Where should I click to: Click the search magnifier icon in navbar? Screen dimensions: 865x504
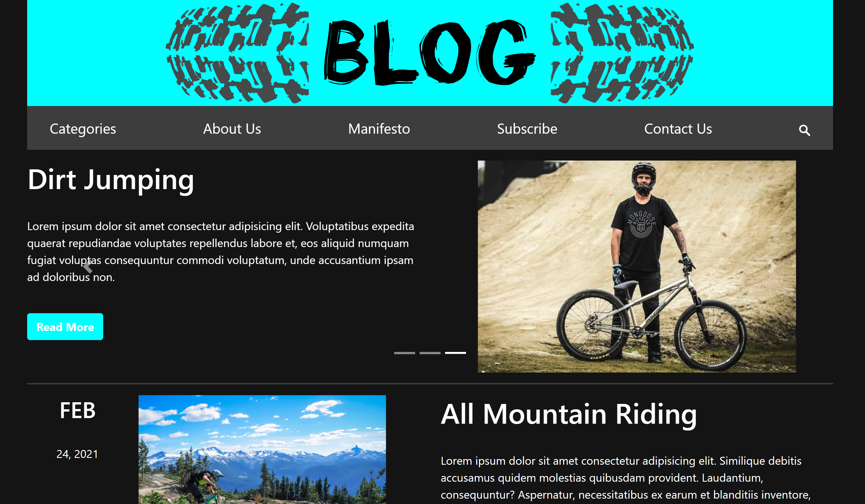(x=804, y=130)
